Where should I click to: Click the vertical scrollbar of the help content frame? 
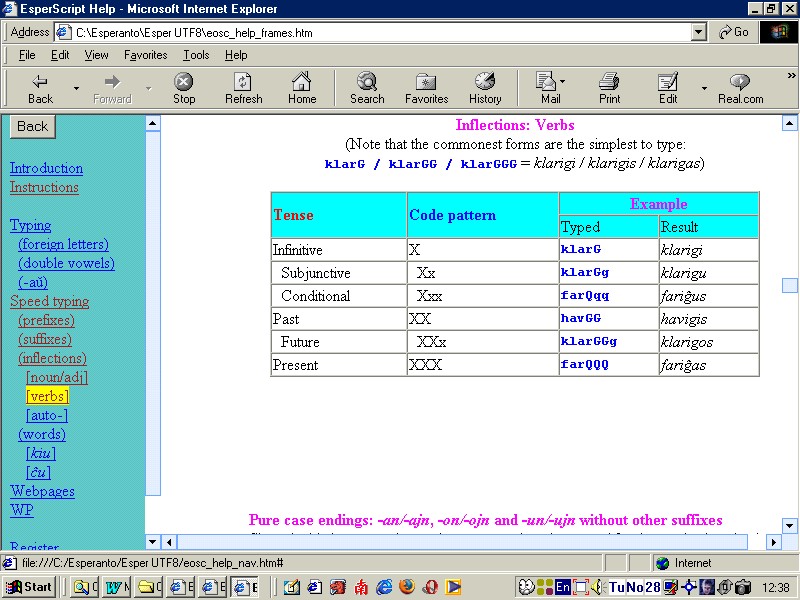click(789, 285)
